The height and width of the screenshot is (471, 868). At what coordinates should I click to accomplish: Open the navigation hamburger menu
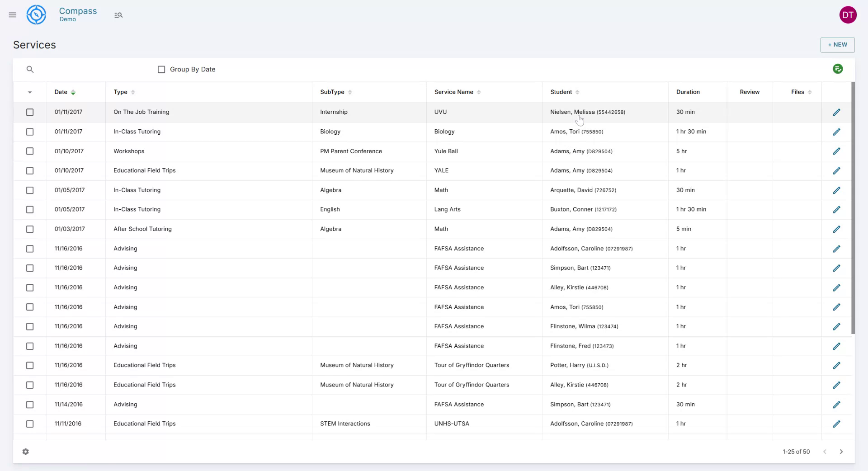12,14
